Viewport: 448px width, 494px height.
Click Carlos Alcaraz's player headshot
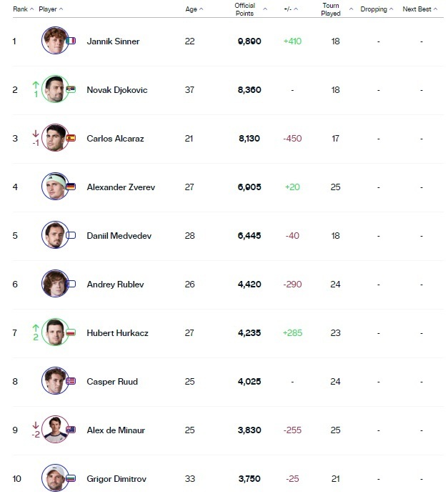[x=54, y=138]
